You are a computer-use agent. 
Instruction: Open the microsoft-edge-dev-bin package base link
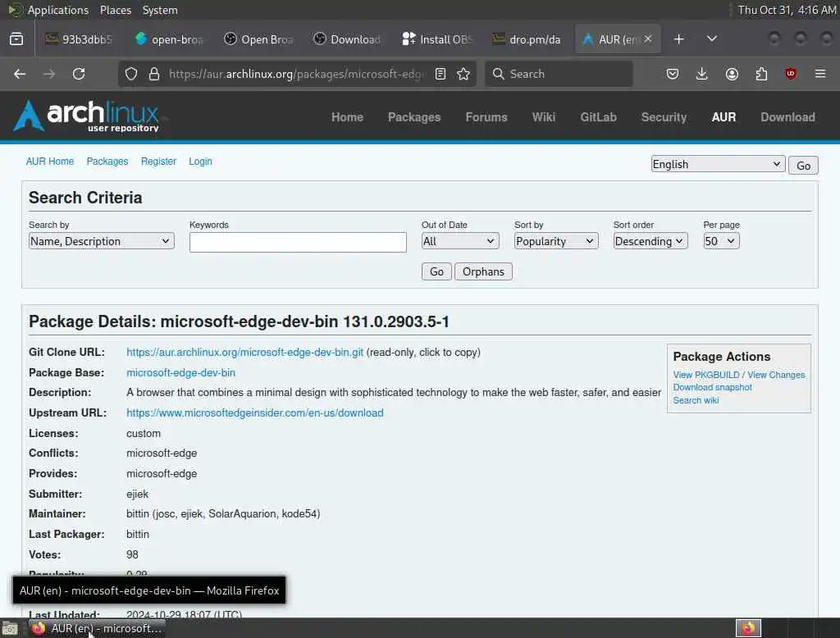180,372
